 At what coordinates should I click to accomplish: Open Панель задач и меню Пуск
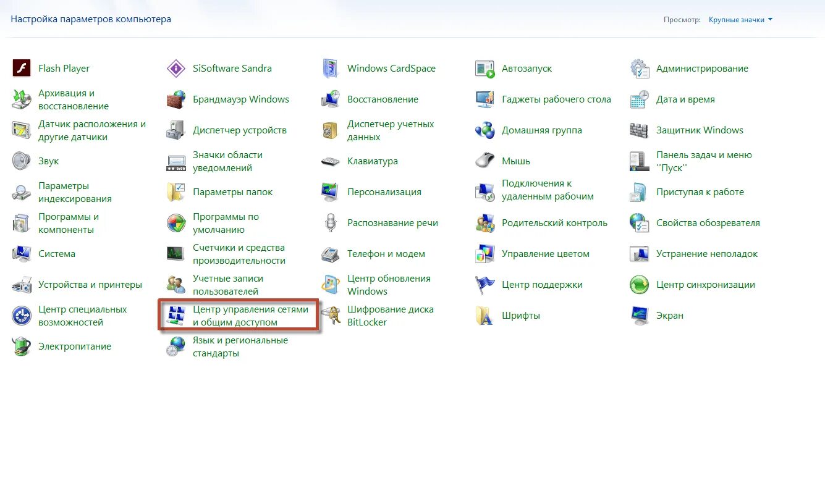point(704,161)
